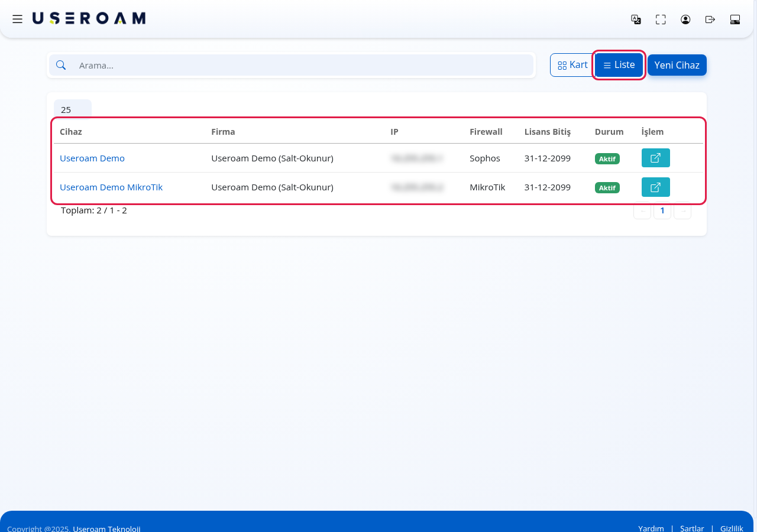Open the hamburger navigation menu
757x532 pixels.
18,19
